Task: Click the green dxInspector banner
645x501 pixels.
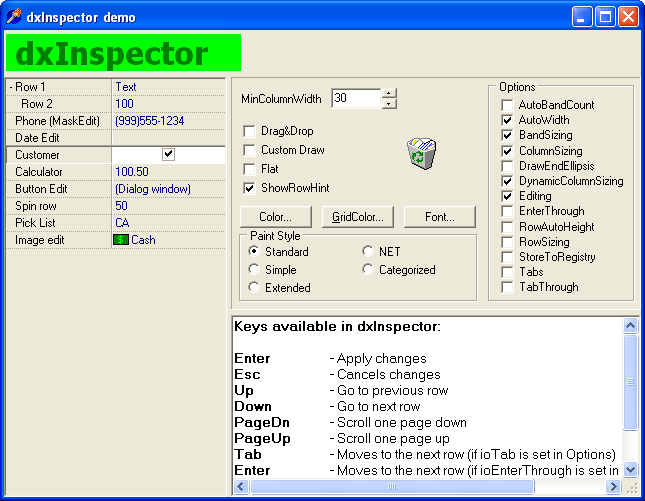Action: tap(123, 53)
